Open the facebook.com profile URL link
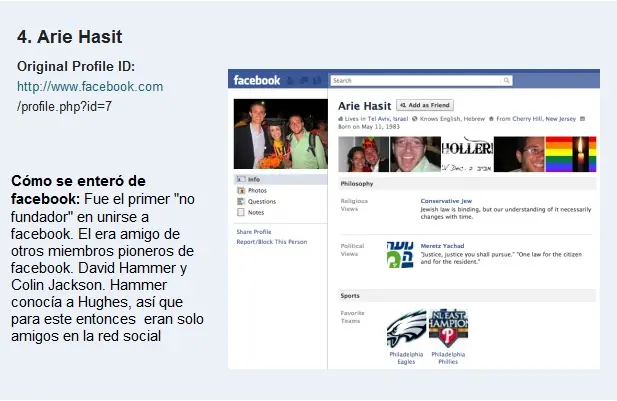 click(90, 87)
